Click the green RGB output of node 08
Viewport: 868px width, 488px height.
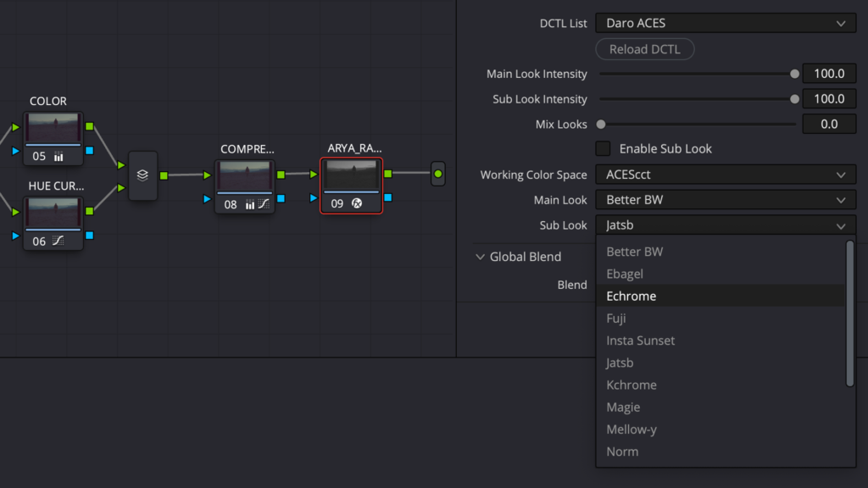281,175
